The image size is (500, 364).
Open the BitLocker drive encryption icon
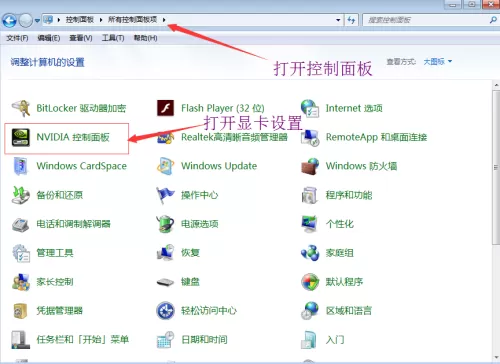tap(21, 108)
